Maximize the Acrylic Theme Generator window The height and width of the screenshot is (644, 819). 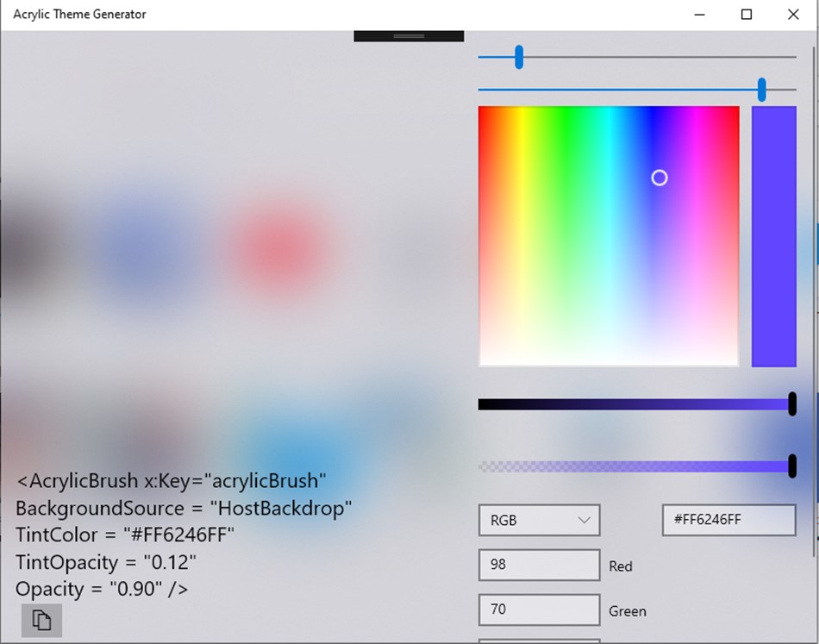(747, 15)
